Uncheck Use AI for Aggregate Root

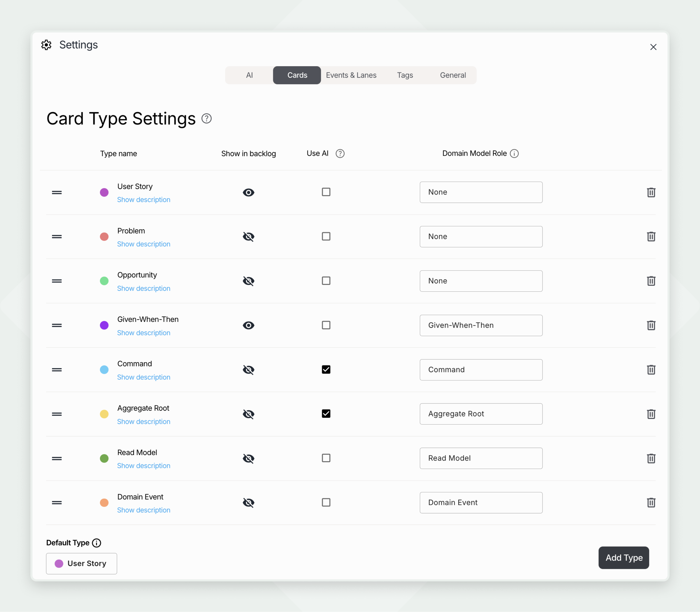326,414
